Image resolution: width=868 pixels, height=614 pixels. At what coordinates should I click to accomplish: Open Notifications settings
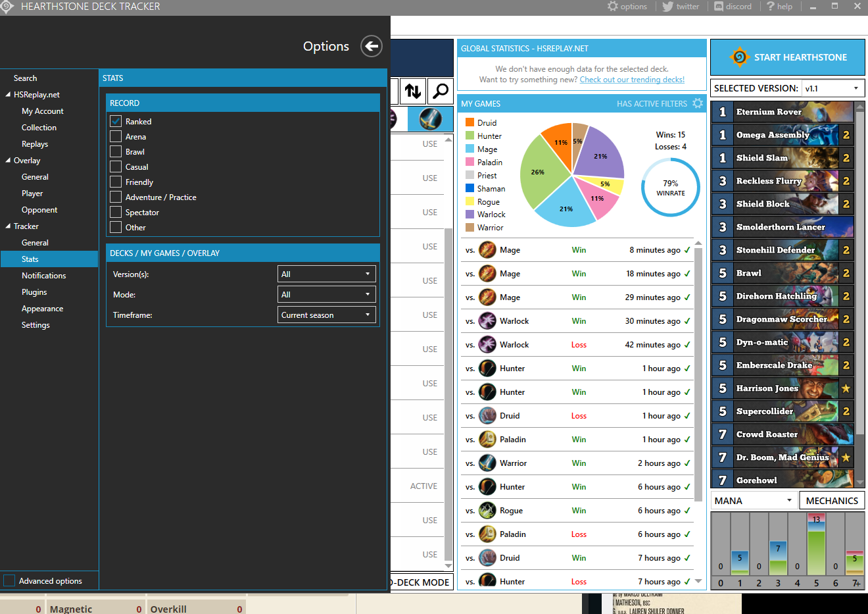tap(43, 276)
